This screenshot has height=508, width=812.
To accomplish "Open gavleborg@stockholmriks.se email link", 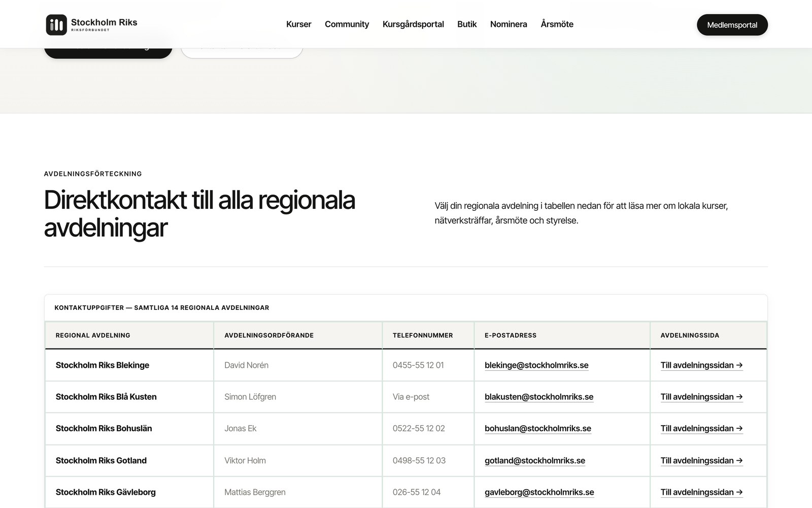I will (x=539, y=492).
